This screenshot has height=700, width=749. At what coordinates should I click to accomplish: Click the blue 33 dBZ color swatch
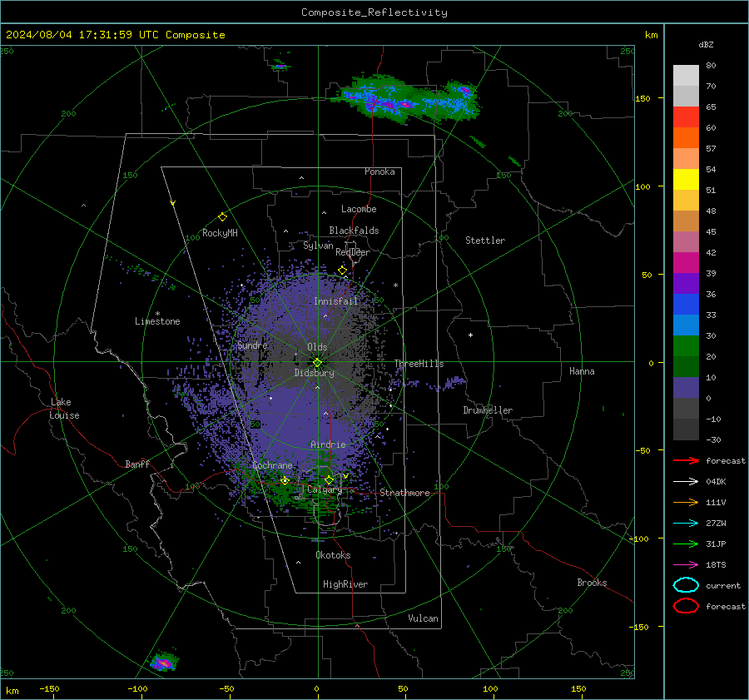(686, 305)
